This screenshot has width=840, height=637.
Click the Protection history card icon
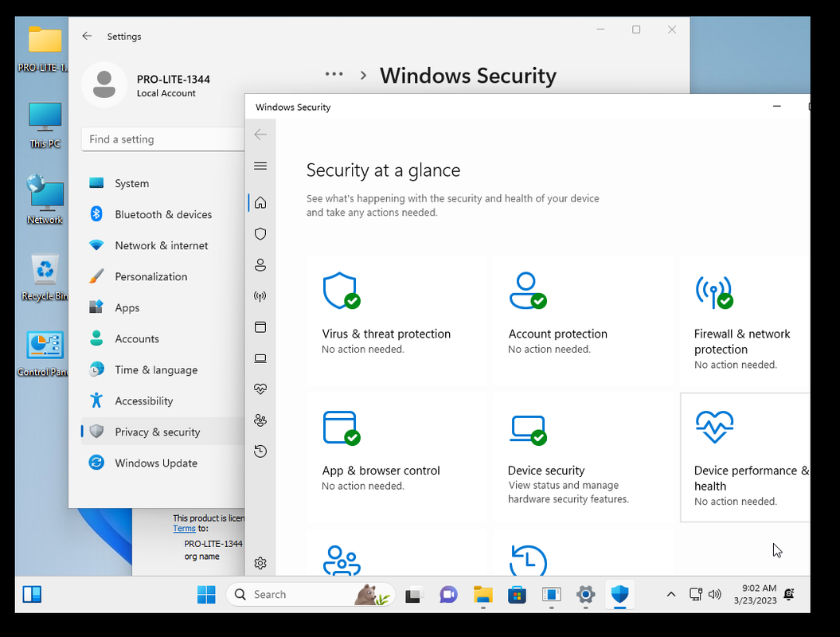click(528, 561)
